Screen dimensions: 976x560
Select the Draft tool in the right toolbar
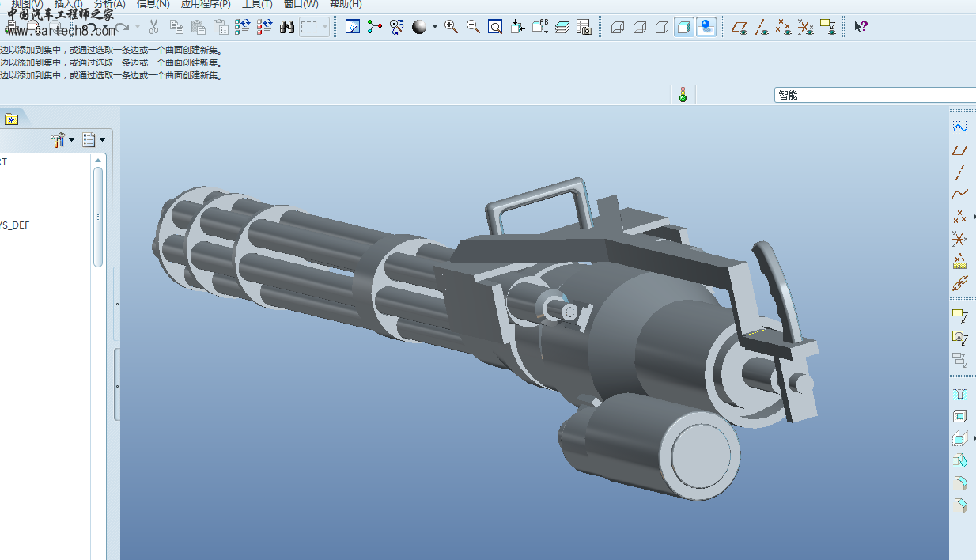tap(959, 460)
